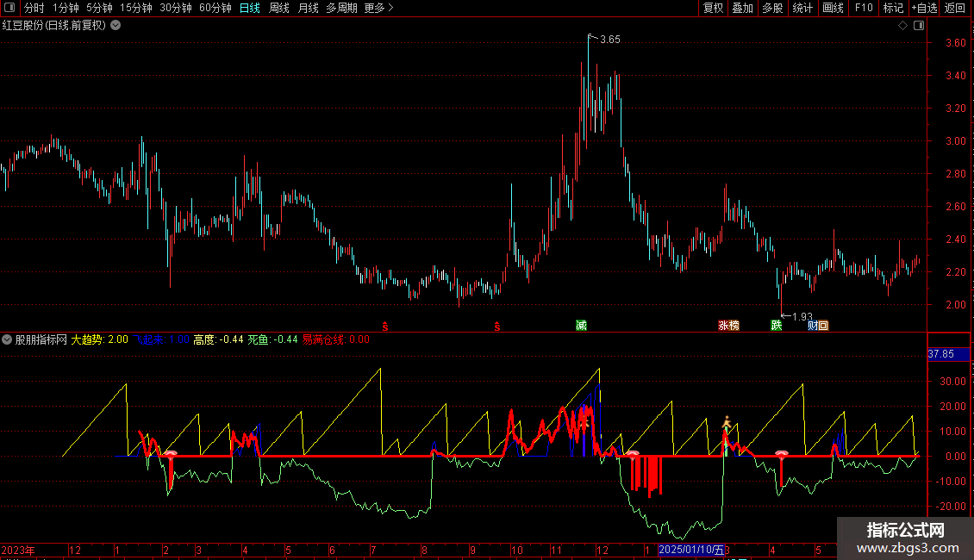
Task: Open the 红豆股份 chart dropdown arrow
Action: click(x=116, y=26)
